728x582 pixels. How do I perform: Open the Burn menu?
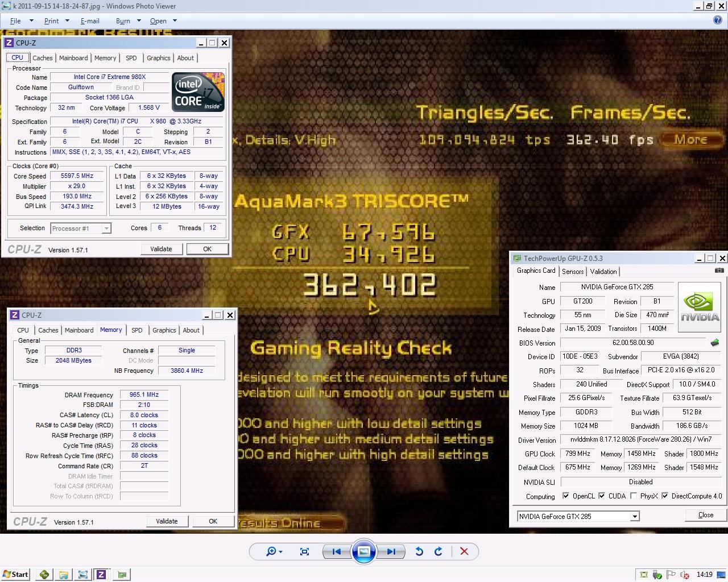(123, 21)
